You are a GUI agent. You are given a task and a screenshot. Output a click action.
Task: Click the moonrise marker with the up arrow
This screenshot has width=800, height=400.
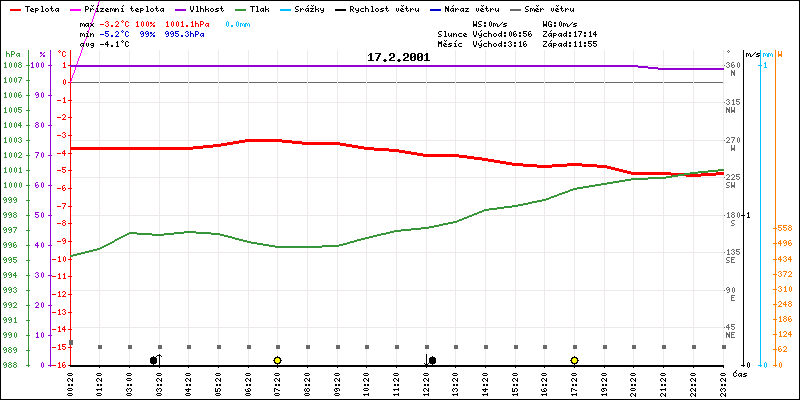[156, 359]
